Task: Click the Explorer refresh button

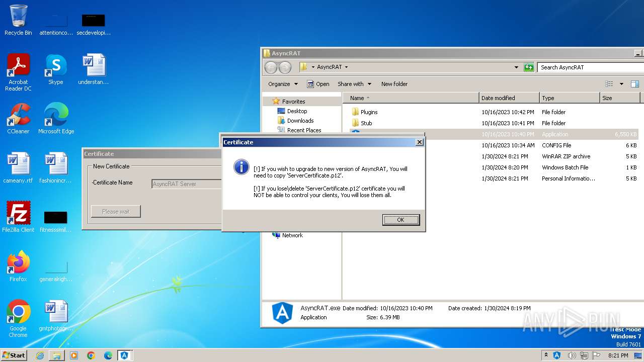Action: 529,67
